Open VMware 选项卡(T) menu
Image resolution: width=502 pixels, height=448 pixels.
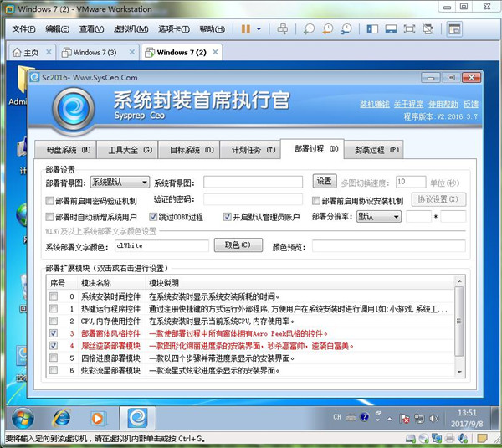[x=174, y=29]
